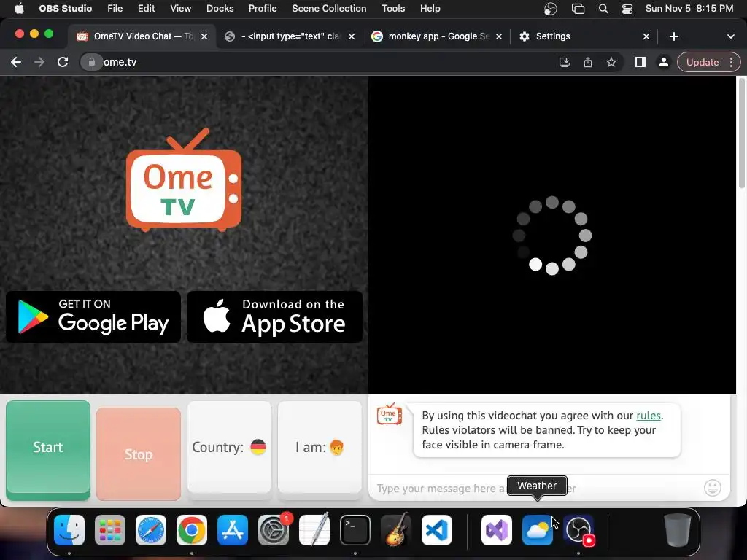Reload the ome.tv page
Screen dimensions: 747x560
pyautogui.click(x=63, y=62)
